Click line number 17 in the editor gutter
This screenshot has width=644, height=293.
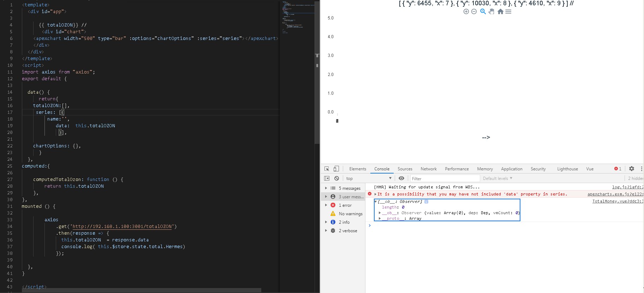coord(10,112)
